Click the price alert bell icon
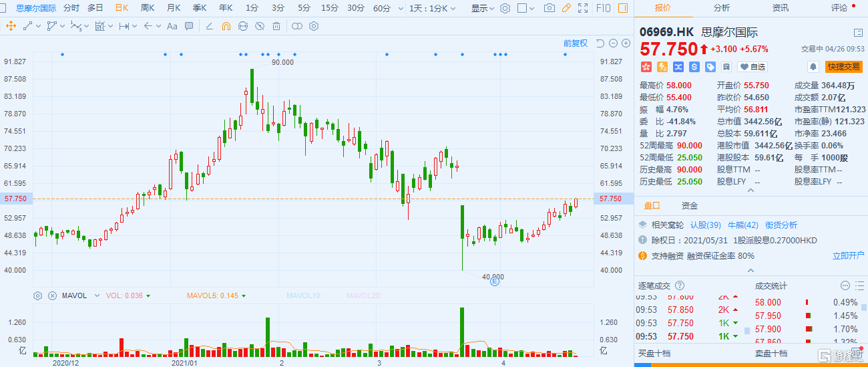Image resolution: width=868 pixels, height=367 pixels. tap(813, 67)
